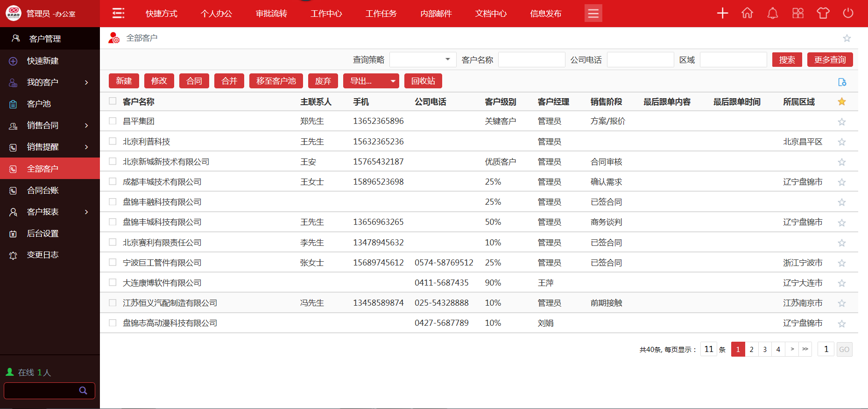The image size is (868, 409).
Task: Open the 审批流转 top menu
Action: click(271, 14)
